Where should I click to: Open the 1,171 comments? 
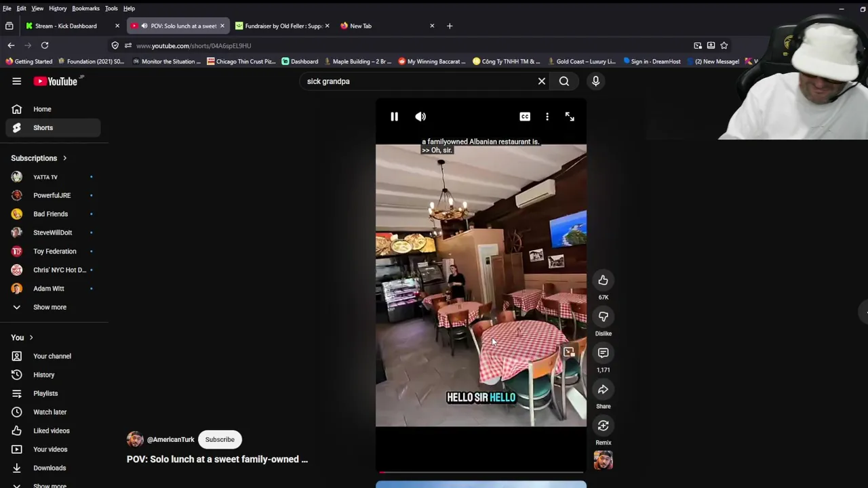pos(603,352)
